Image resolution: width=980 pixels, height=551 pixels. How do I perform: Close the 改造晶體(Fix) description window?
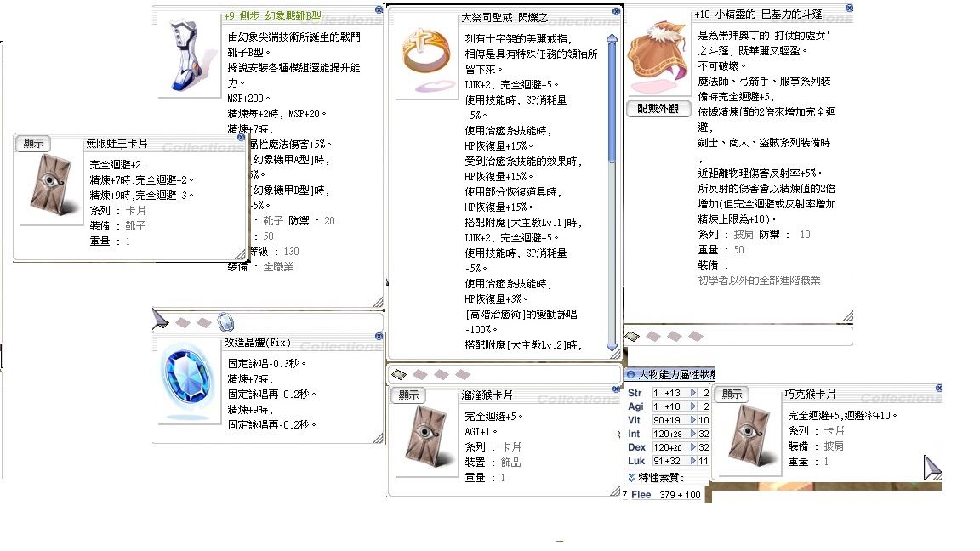click(x=379, y=338)
